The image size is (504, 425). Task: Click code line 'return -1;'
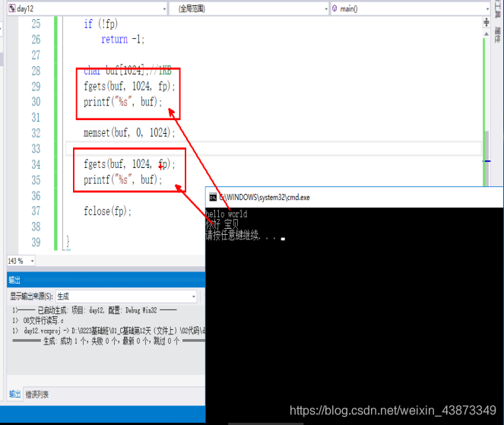(123, 40)
